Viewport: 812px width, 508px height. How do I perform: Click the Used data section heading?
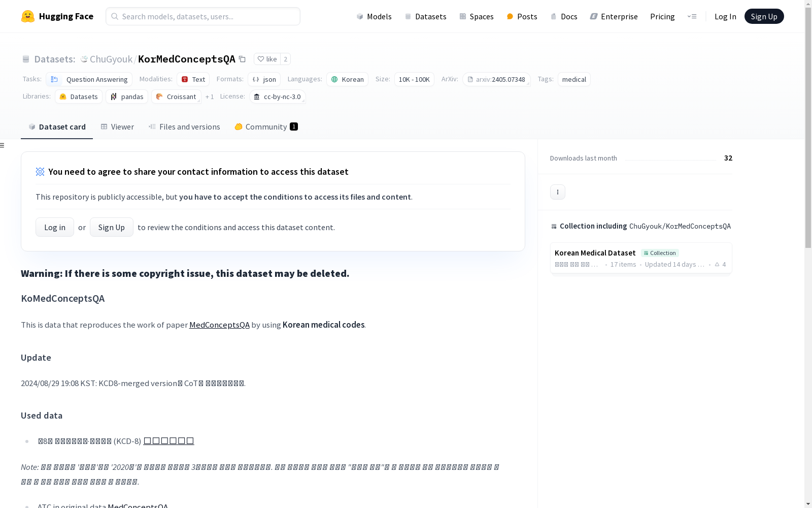pos(42,416)
